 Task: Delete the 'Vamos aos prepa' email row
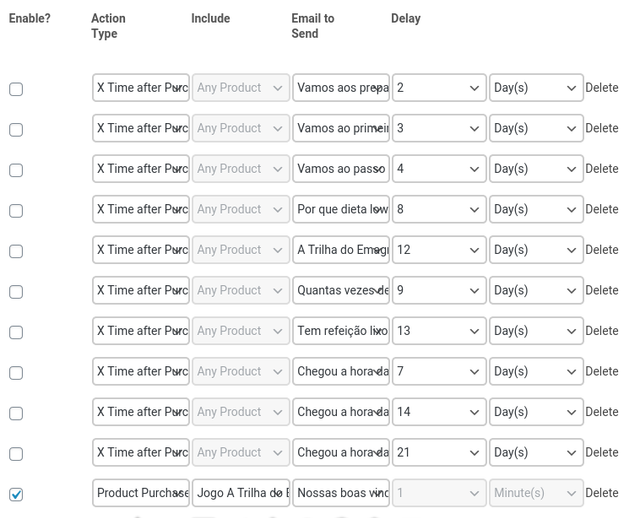coord(602,87)
